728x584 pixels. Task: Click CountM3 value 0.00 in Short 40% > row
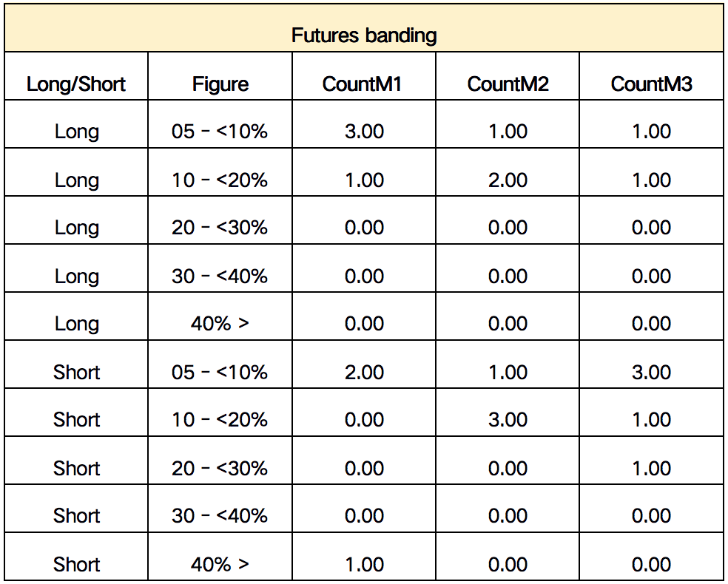651,565
